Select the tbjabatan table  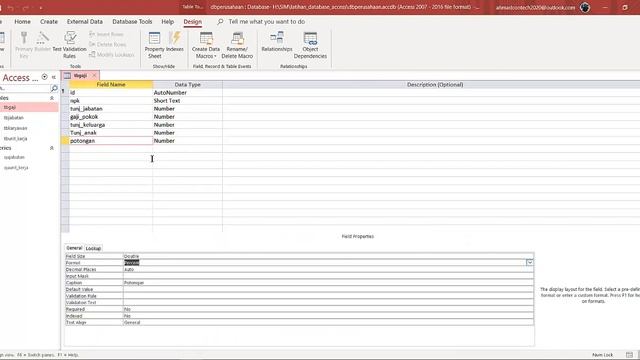click(14, 118)
